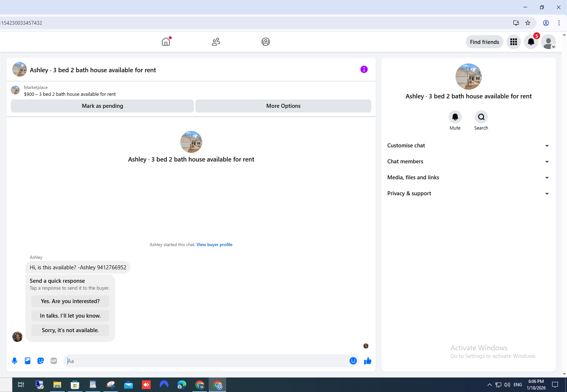
Task: Expand the Customise chat section
Action: click(469, 146)
